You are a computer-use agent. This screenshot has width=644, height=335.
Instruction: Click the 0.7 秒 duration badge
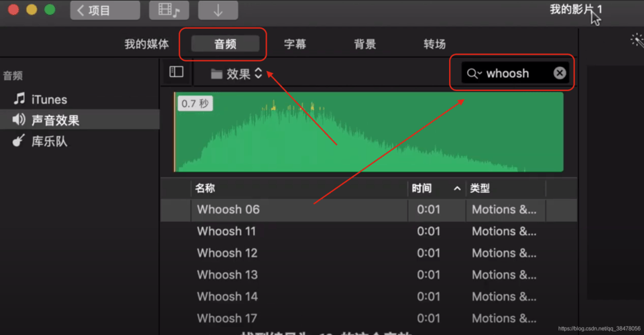tap(195, 103)
